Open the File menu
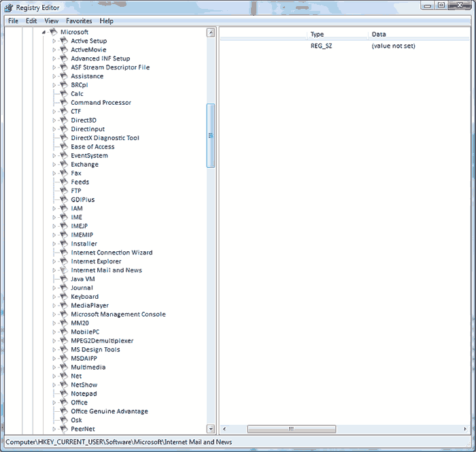Image resolution: width=476 pixels, height=452 pixels. click(x=13, y=21)
